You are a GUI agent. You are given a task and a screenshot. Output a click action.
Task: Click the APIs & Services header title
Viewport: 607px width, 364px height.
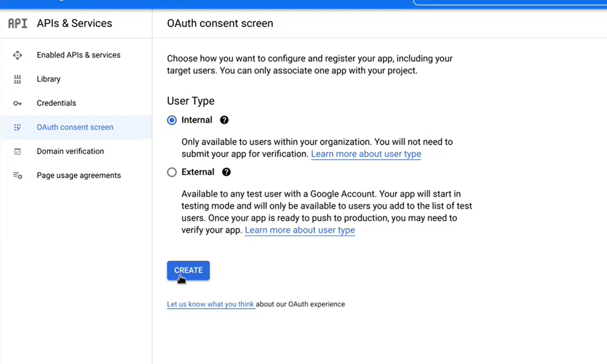tap(74, 23)
